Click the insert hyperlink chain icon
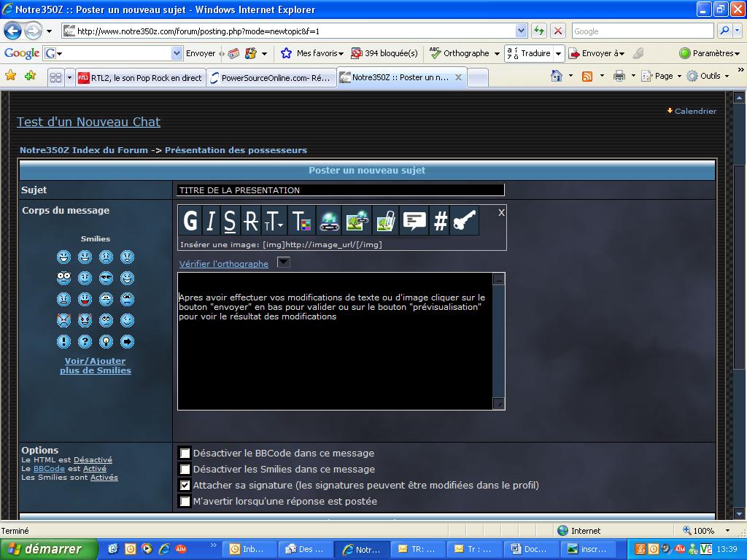 (330, 220)
